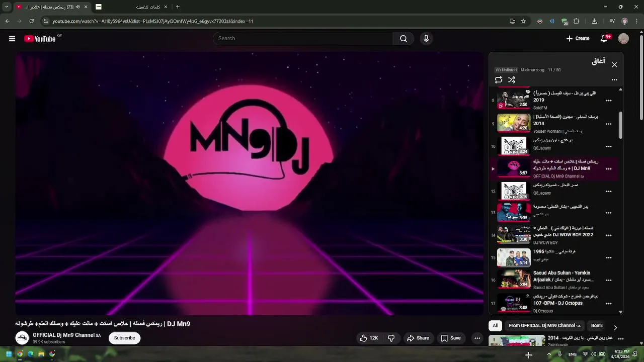Close the playlist panel

[614, 65]
